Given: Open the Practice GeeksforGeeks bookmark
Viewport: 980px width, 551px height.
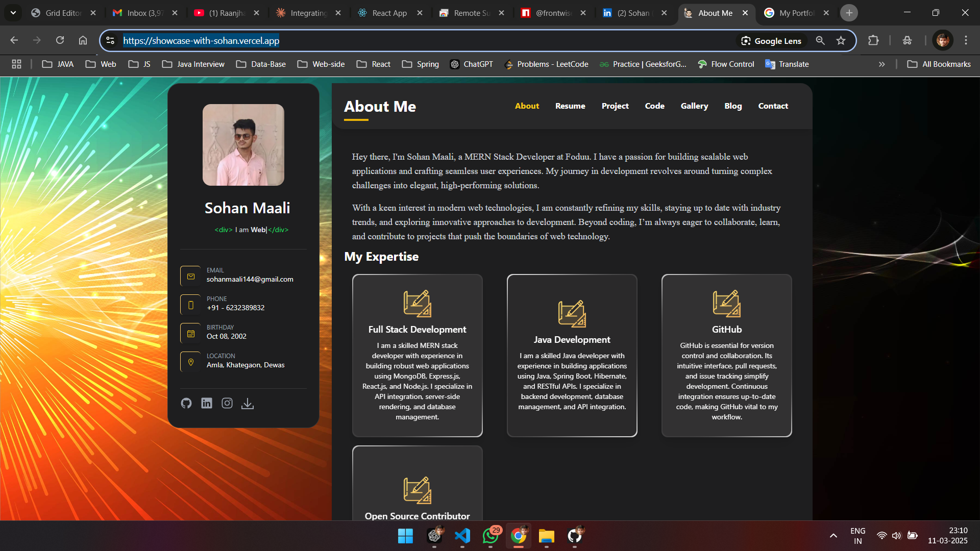Looking at the screenshot, I should (643, 64).
